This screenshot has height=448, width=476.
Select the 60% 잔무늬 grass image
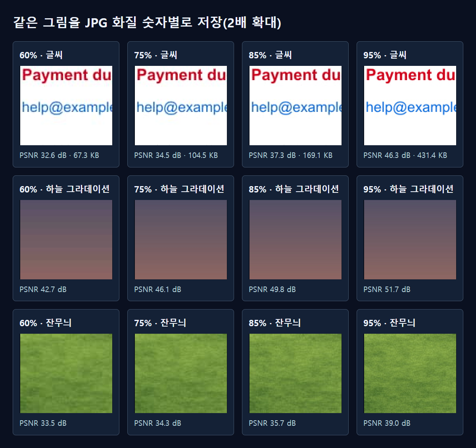(66, 373)
